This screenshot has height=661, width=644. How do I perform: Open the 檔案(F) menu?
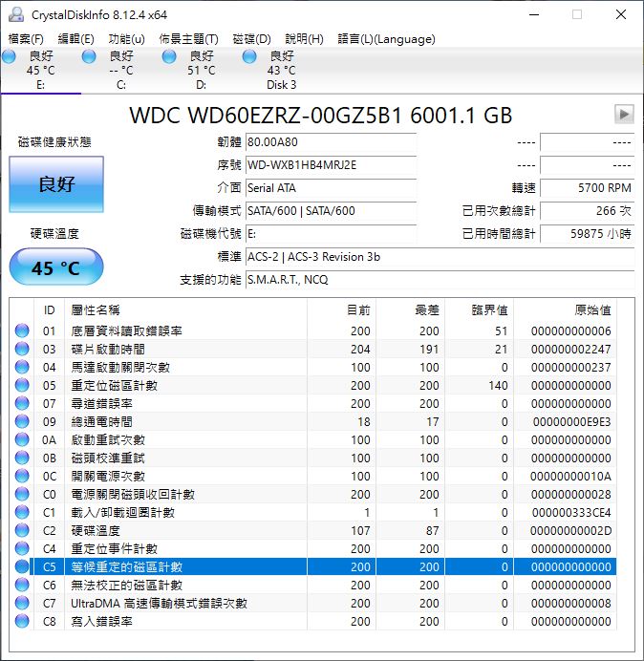[x=26, y=39]
